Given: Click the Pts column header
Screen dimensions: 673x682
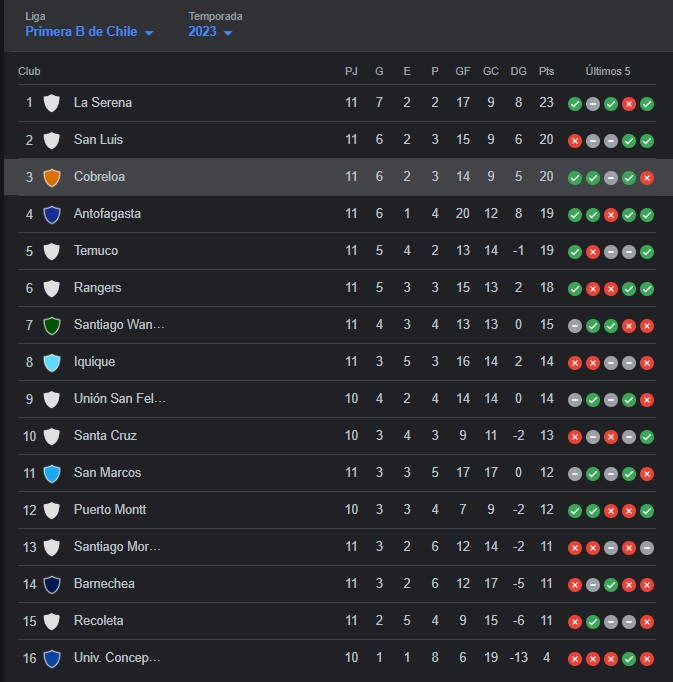Looking at the screenshot, I should 546,71.
